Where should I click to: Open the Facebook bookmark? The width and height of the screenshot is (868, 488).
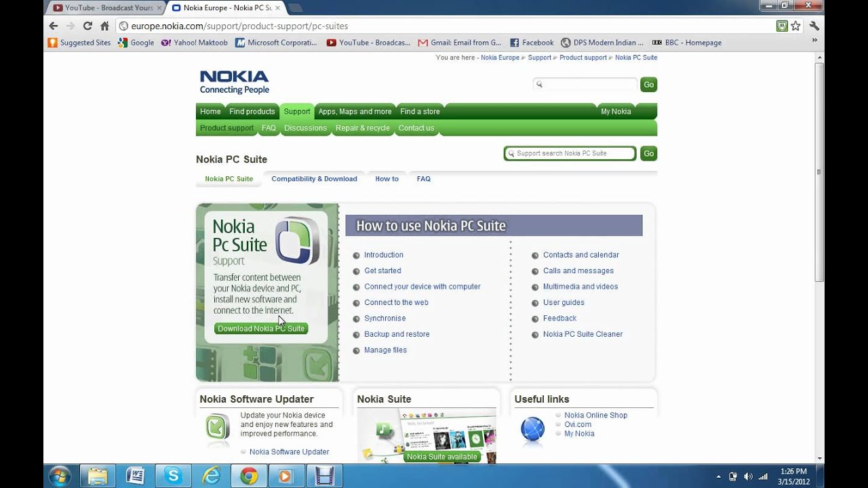531,42
